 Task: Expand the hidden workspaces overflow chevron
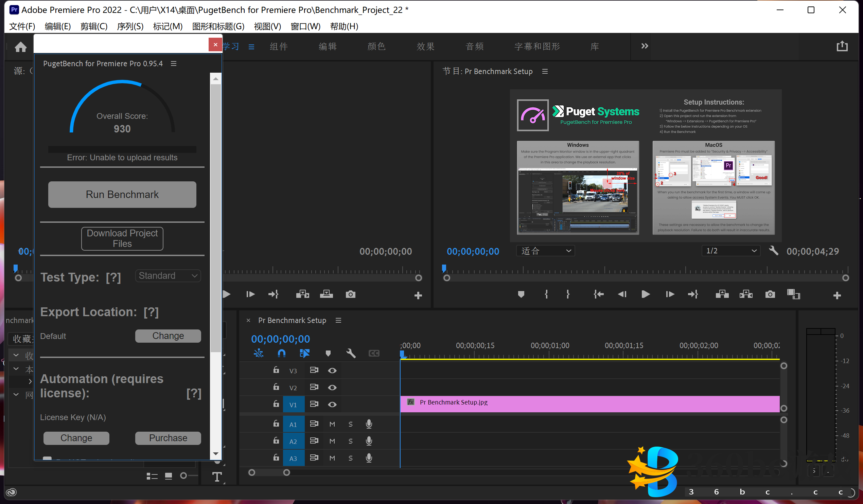645,46
